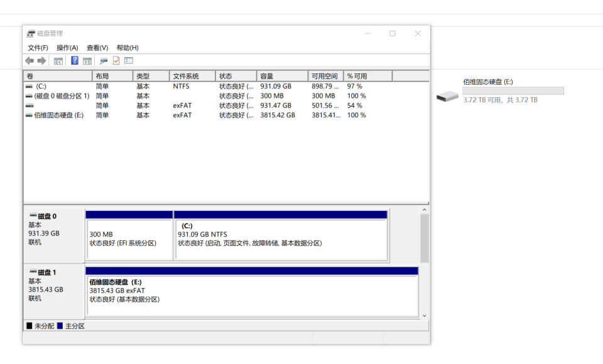
Task: Click scroll down arrow in disk pane
Action: pyautogui.click(x=424, y=316)
